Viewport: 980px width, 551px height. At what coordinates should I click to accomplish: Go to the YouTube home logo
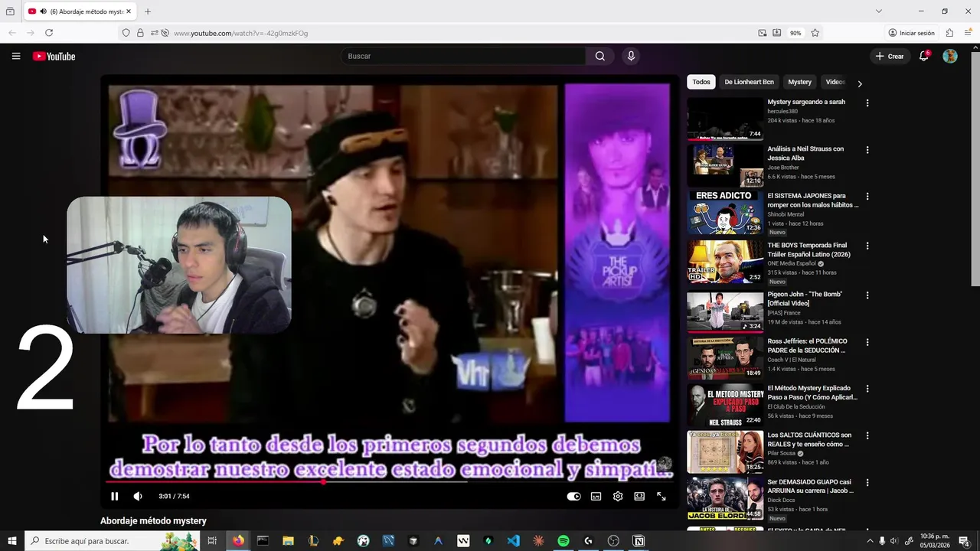click(54, 56)
